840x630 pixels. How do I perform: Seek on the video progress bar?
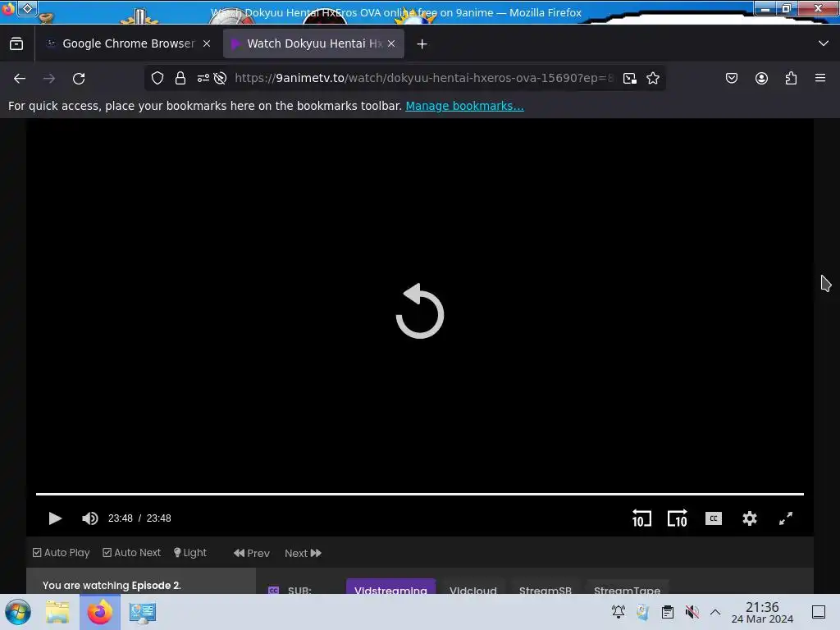419,493
